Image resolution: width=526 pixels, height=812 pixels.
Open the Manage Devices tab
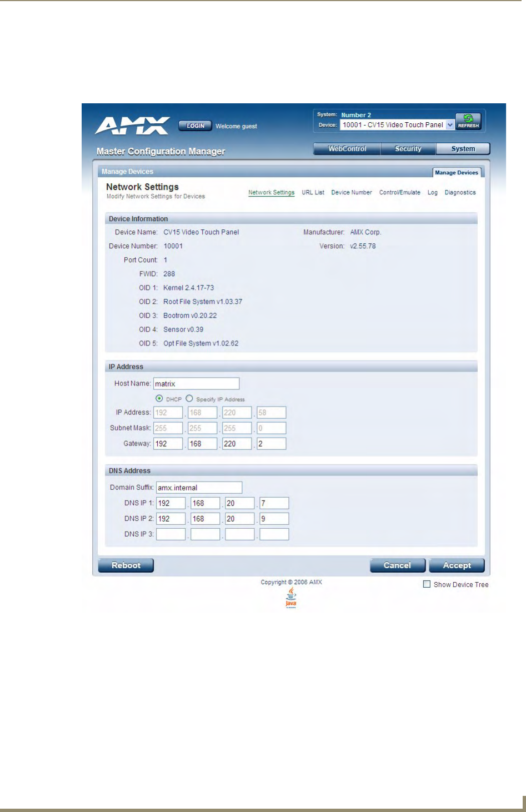coord(457,173)
